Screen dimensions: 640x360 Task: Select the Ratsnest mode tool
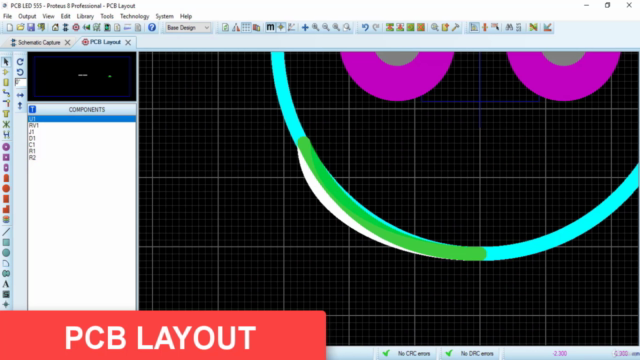[6, 124]
